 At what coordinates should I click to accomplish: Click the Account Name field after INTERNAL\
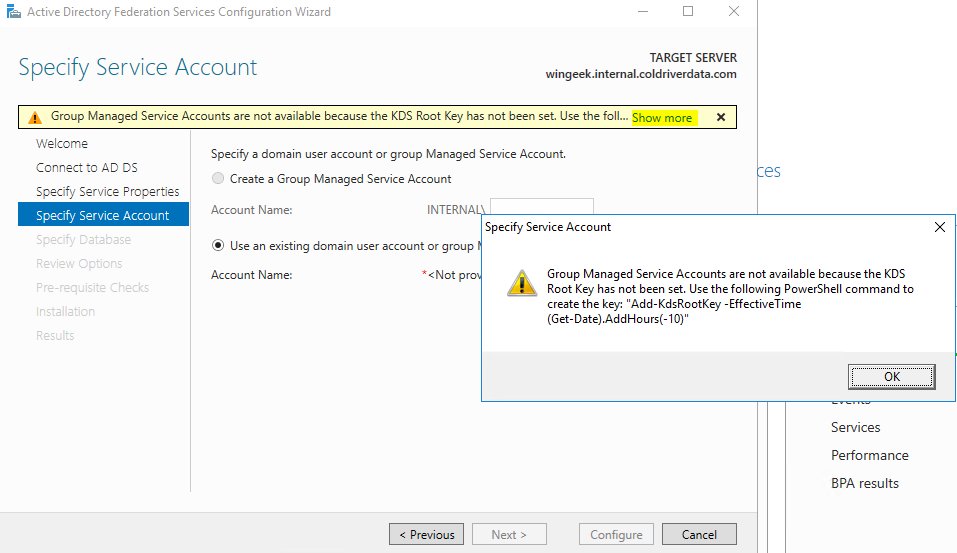pyautogui.click(x=541, y=208)
